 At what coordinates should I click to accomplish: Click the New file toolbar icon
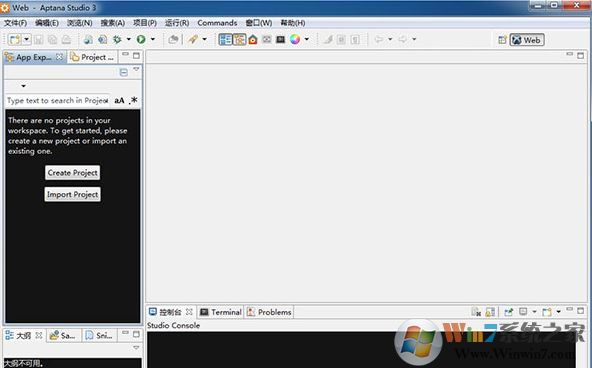pos(15,39)
